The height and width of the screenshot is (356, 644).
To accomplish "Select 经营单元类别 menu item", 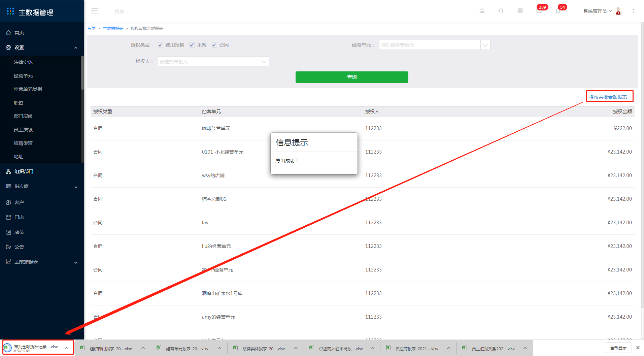I will [x=28, y=89].
